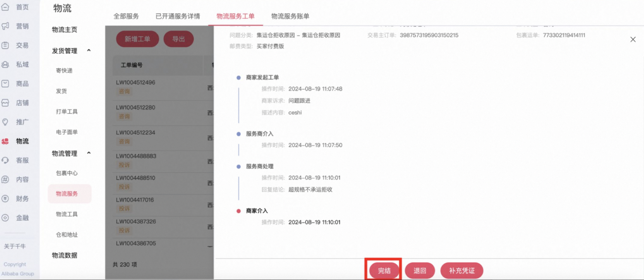
Task: Click trade order number 3987573195903150215
Action: coord(429,35)
